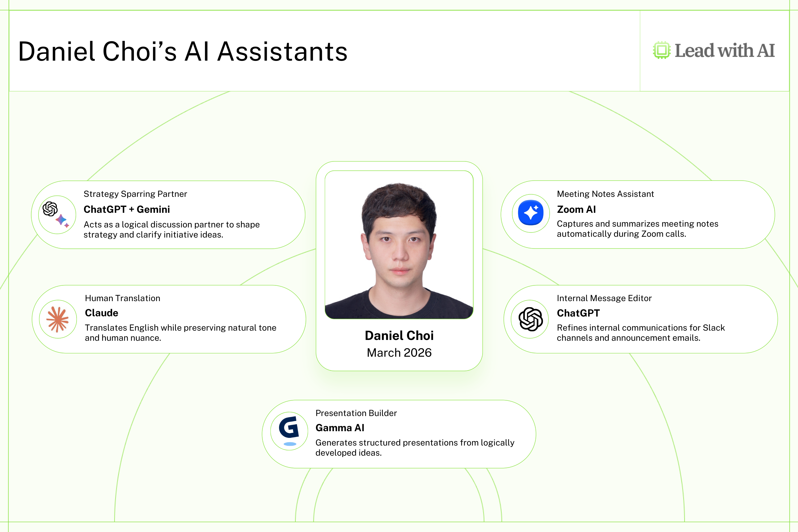Screen dimensions: 798x532
Task: Select the "Gamma AI" heading
Action: coord(340,428)
